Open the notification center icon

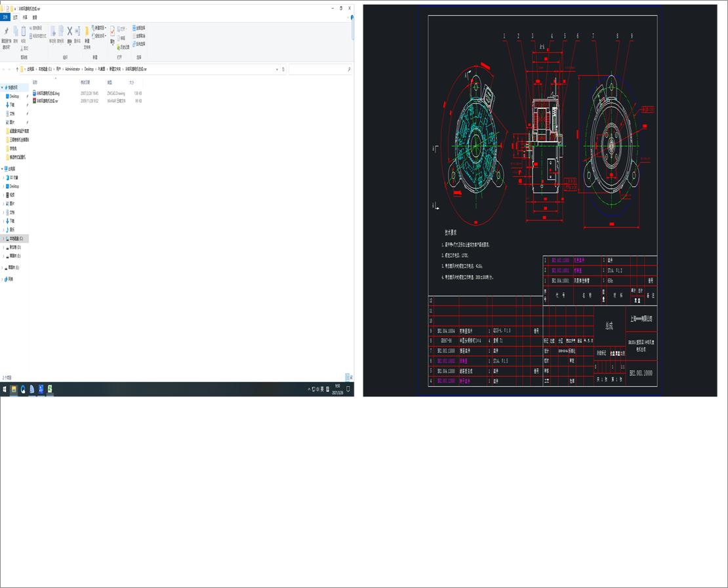pyautogui.click(x=348, y=389)
